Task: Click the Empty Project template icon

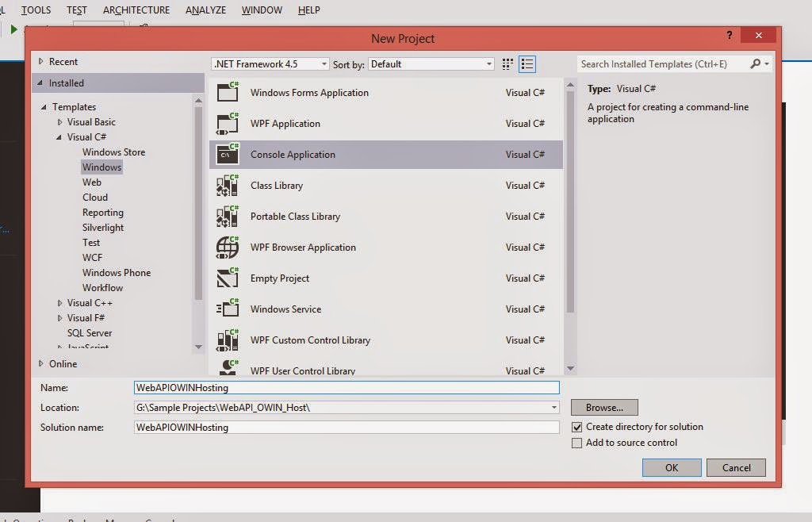Action: (228, 278)
